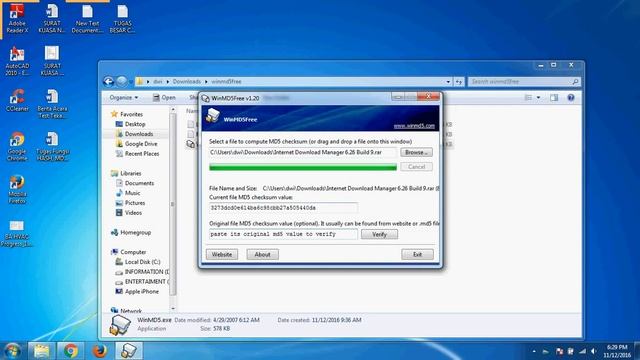Select New Text Document desktop file
640x360 pixels.
(x=87, y=19)
